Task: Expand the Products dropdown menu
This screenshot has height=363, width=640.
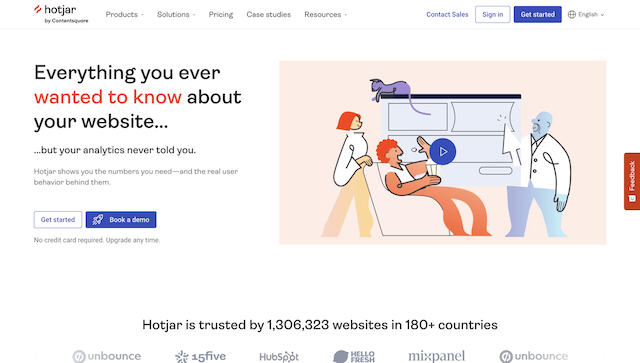Action: pyautogui.click(x=124, y=15)
